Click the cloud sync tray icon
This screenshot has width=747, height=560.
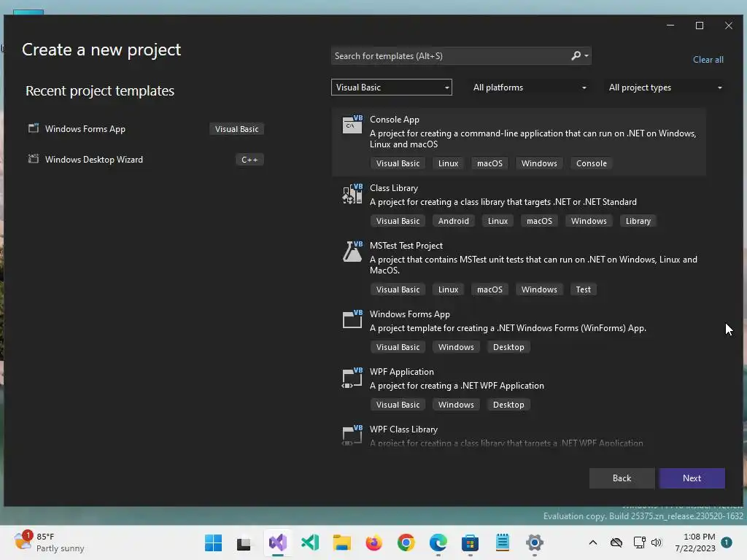point(616,542)
